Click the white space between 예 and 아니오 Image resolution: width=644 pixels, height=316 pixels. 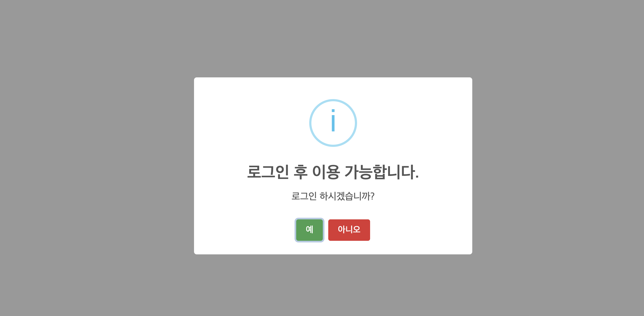(326, 230)
